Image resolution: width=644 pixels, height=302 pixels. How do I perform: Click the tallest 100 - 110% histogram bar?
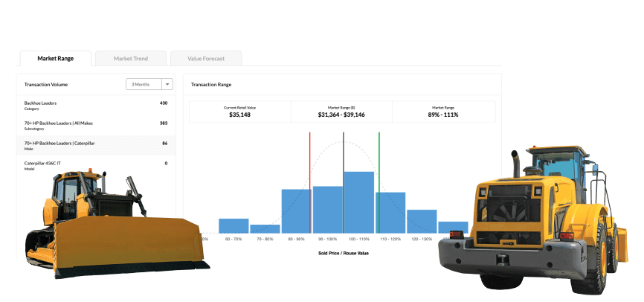coord(358,202)
